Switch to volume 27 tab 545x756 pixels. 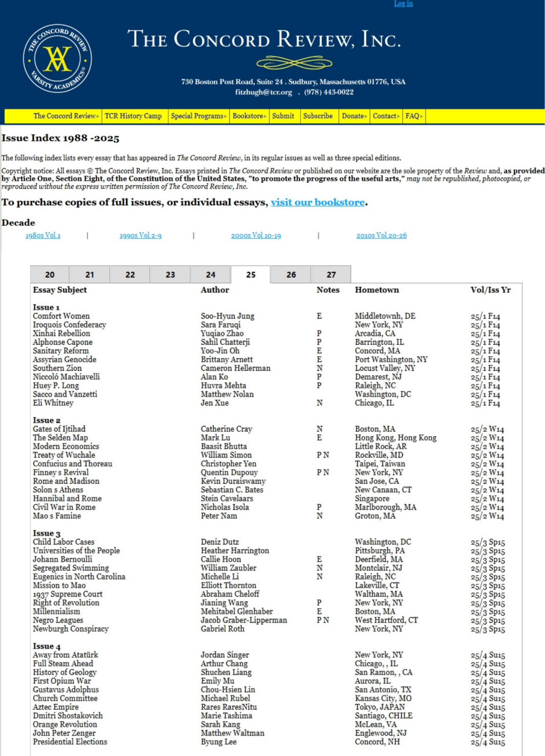point(331,274)
